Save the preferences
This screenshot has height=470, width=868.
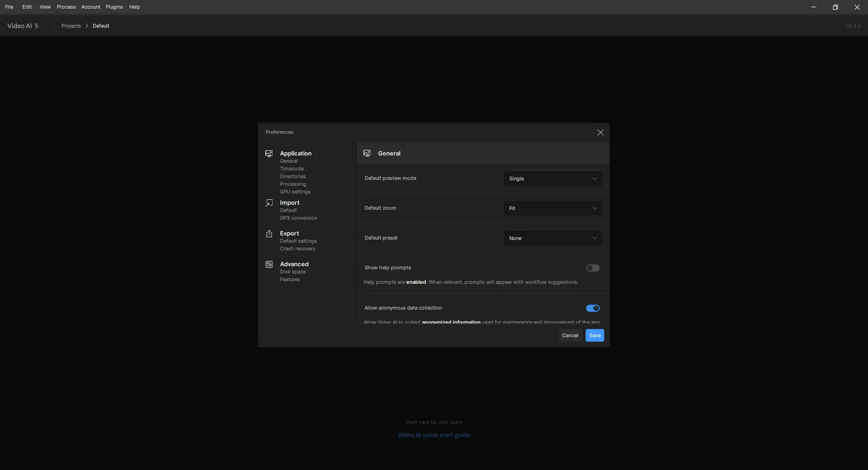point(594,336)
